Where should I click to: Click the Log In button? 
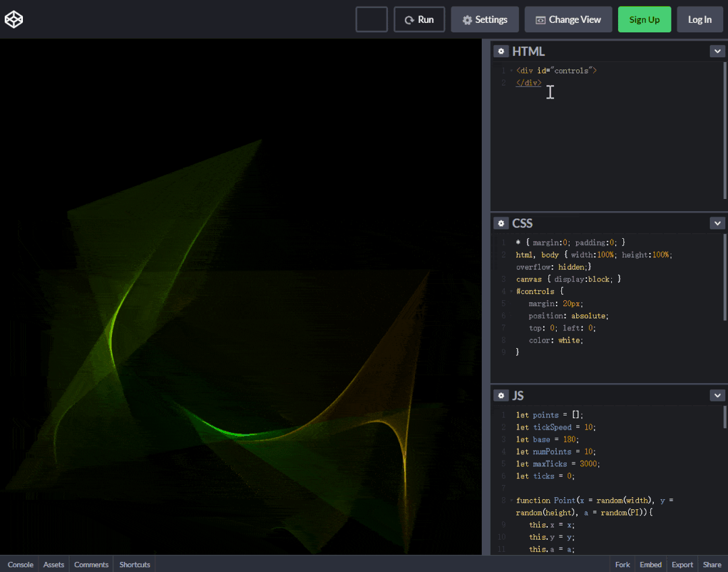tap(700, 20)
